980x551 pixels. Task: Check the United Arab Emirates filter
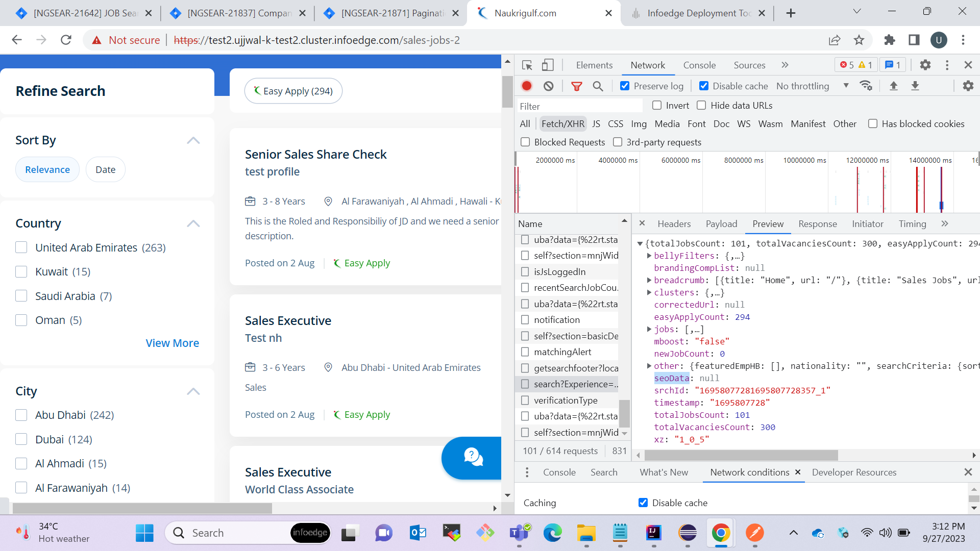tap(21, 247)
